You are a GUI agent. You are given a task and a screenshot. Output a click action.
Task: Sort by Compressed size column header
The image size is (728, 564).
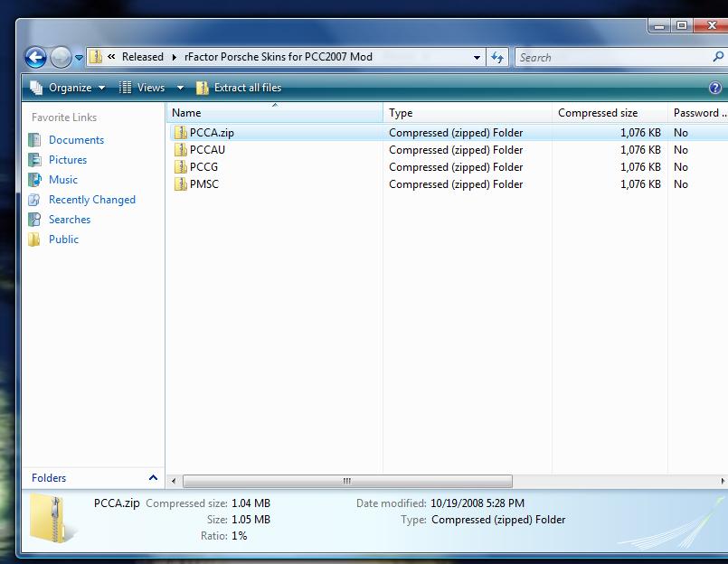pos(610,113)
